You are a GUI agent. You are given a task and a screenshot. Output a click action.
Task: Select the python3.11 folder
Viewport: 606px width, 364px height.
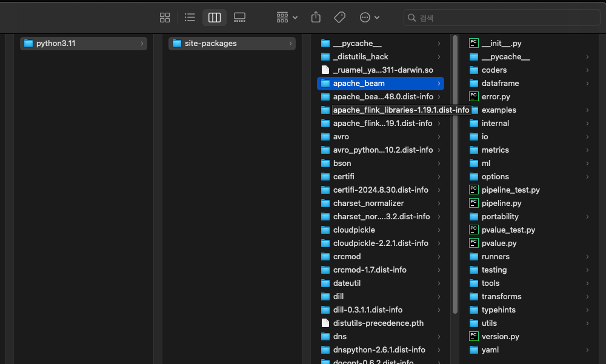pyautogui.click(x=84, y=43)
